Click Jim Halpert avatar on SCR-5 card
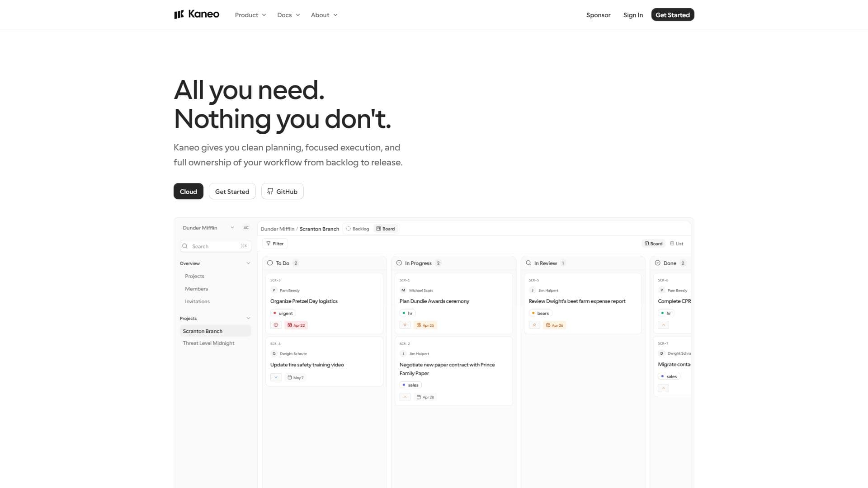 tap(533, 291)
